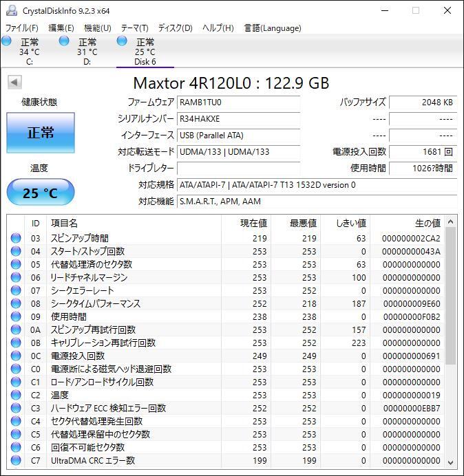Select the Disk 6 tab
464x476 pixels.
click(145, 51)
